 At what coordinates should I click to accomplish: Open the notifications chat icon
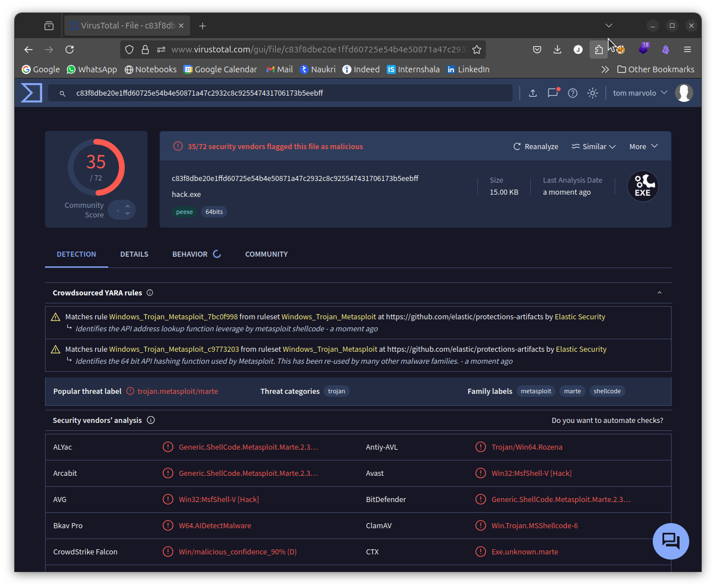553,93
